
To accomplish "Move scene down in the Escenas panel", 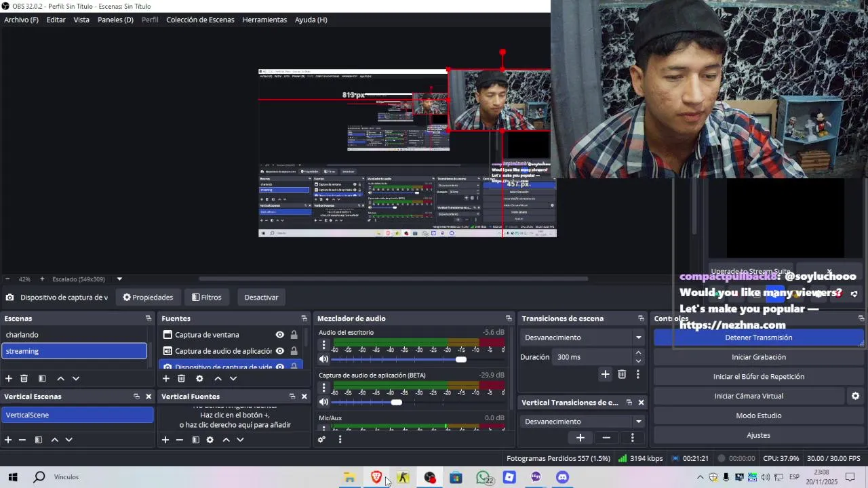I will click(76, 378).
